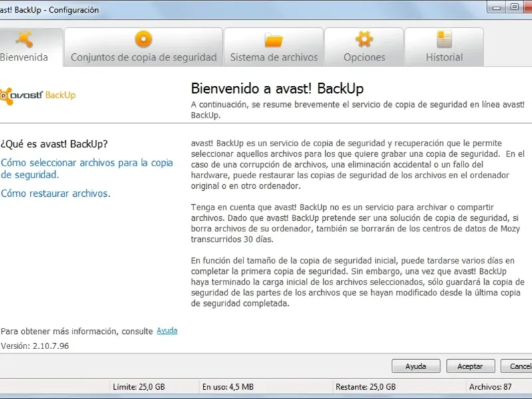Click the Restante: 25,0 GB status entry
This screenshot has height=399, width=532.
[365, 387]
